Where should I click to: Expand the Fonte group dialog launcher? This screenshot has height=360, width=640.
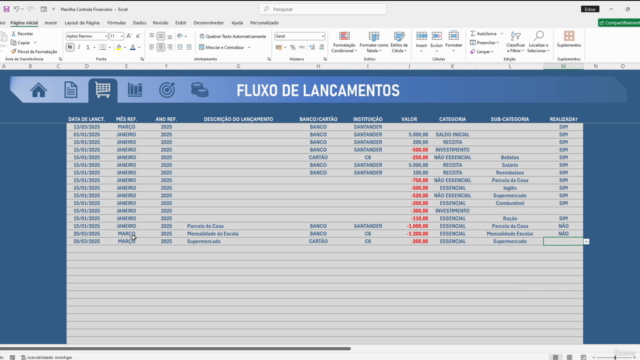tap(142, 59)
